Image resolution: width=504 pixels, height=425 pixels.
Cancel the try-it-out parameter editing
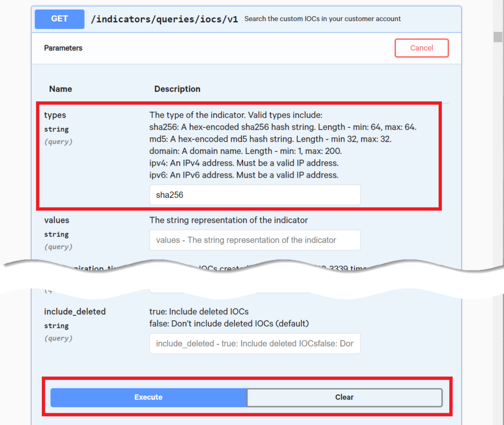click(x=421, y=48)
